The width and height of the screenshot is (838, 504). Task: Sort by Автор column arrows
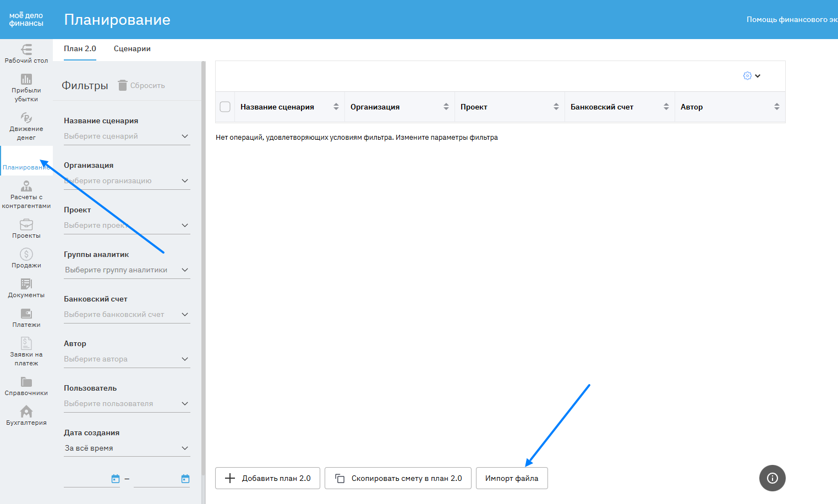[x=777, y=107]
